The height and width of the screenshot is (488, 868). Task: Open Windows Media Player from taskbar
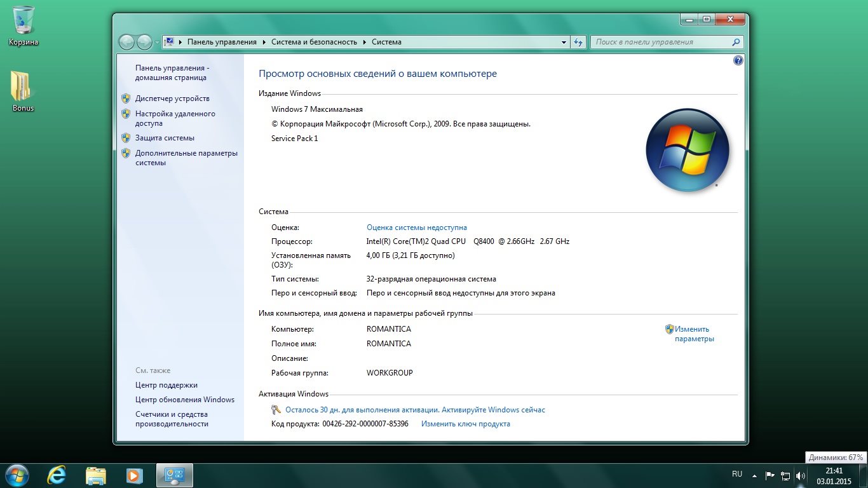pos(134,475)
